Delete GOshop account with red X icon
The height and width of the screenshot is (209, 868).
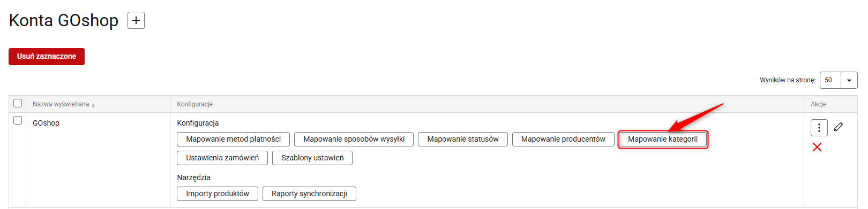(x=817, y=147)
